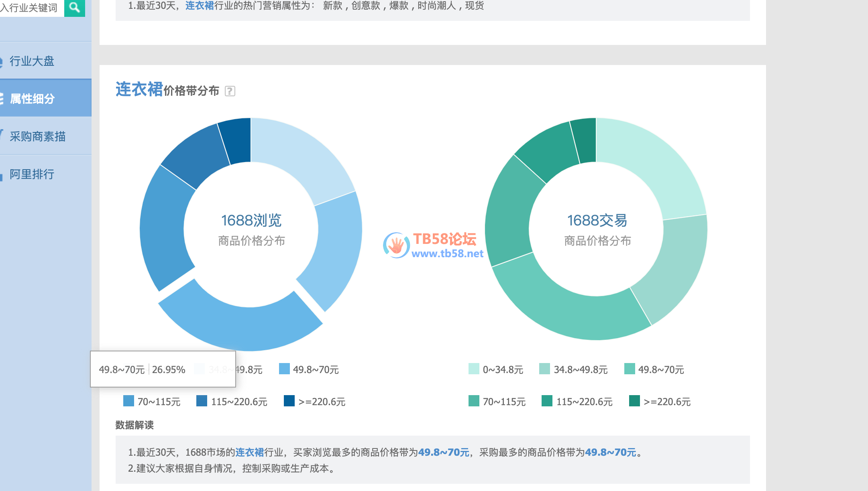
Task: Click the green search magnifier button
Action: [x=75, y=7]
